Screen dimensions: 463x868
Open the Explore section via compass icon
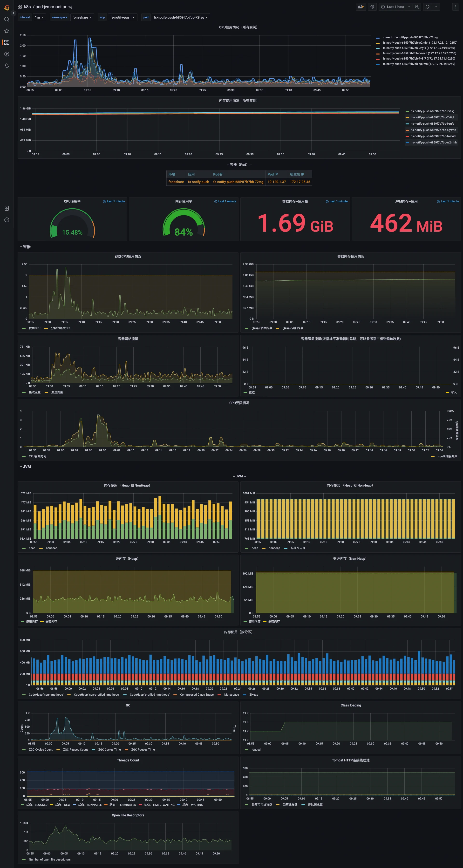point(7,54)
